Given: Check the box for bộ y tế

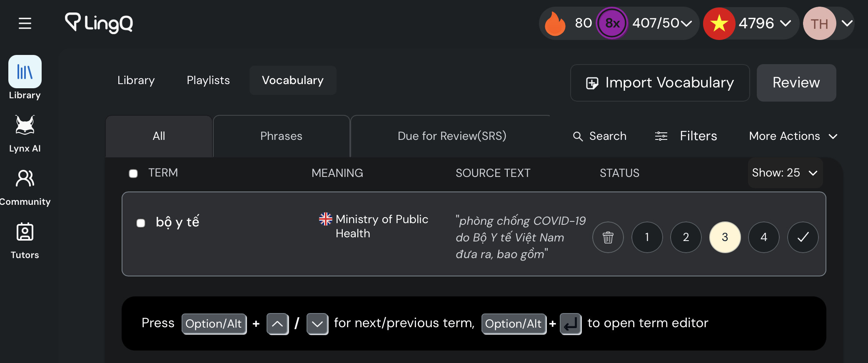Looking at the screenshot, I should coord(141,223).
